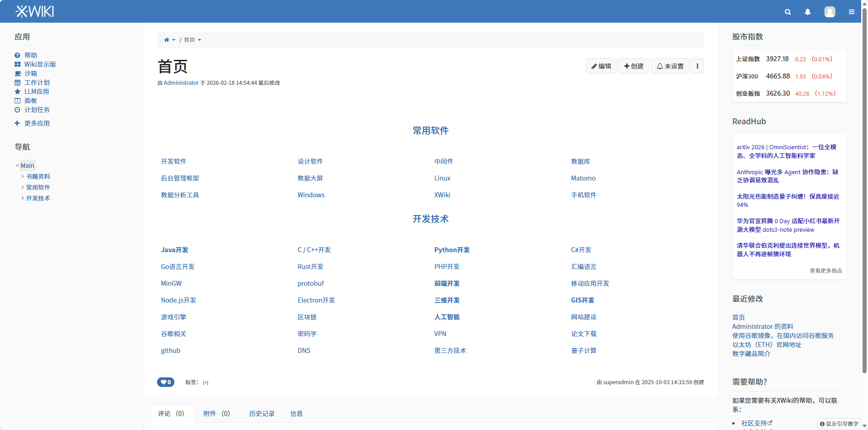868x430 pixels.
Task: Open the 开发技术 section heading link
Action: (430, 219)
